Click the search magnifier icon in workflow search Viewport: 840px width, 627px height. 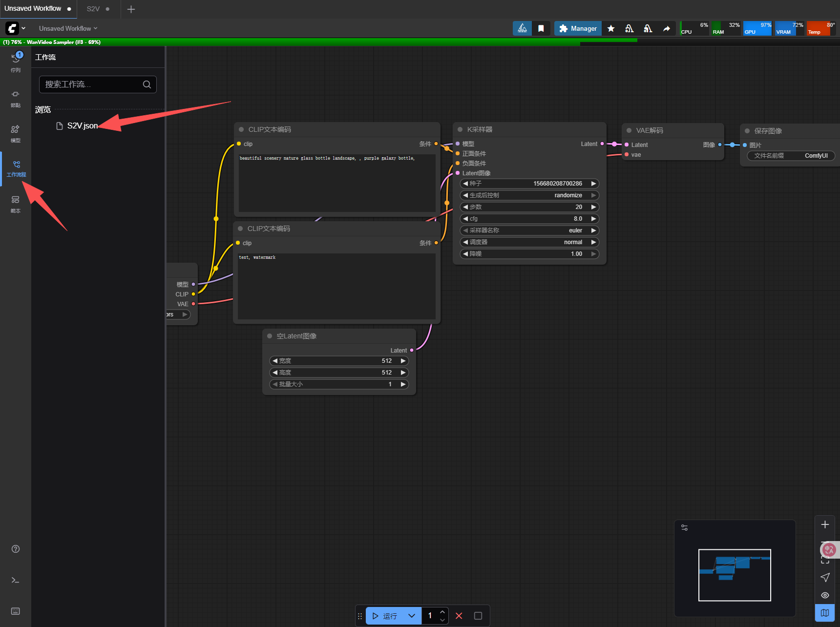tap(147, 84)
